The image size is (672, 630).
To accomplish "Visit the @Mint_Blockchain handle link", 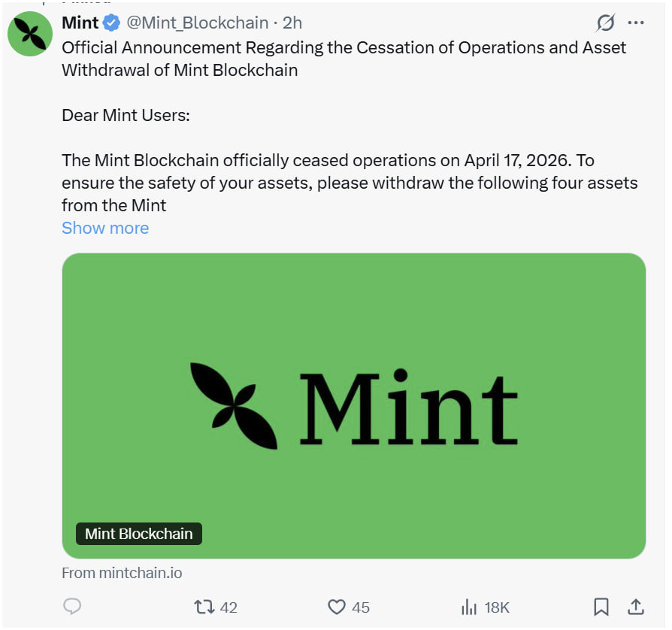I will (198, 23).
